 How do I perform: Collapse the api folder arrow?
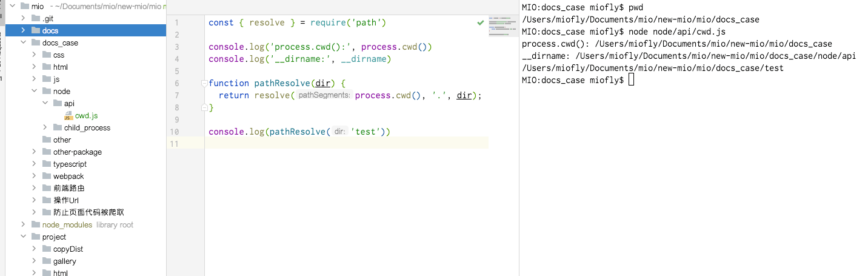[x=45, y=103]
